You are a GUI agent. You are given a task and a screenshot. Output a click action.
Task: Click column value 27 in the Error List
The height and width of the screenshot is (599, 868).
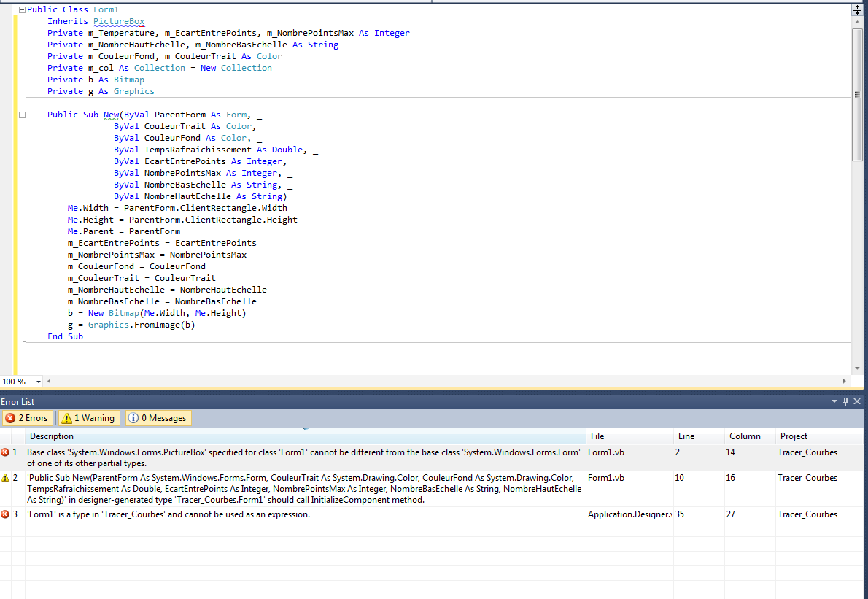pyautogui.click(x=730, y=514)
